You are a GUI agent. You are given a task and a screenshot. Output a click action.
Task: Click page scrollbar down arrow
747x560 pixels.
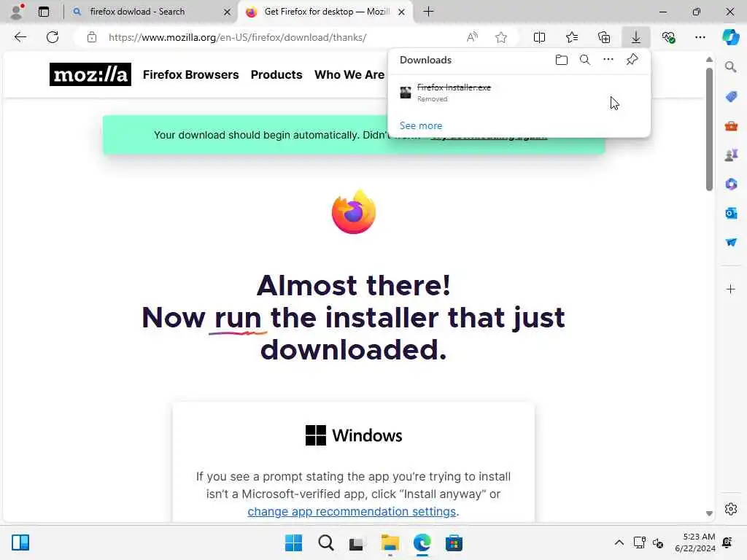(x=709, y=513)
